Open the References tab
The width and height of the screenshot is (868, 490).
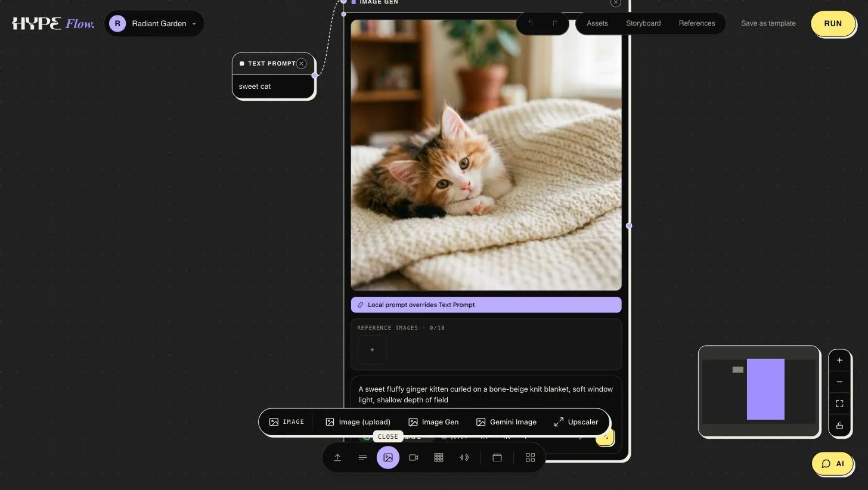pos(697,23)
